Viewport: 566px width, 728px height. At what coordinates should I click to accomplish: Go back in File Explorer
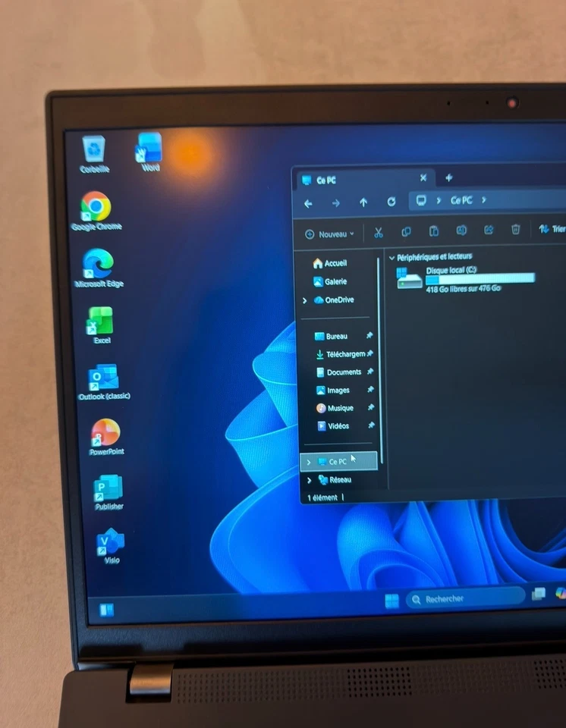(308, 203)
